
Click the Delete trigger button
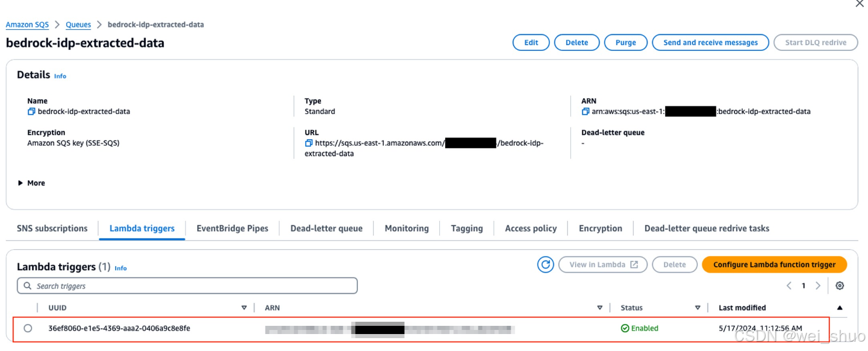674,264
